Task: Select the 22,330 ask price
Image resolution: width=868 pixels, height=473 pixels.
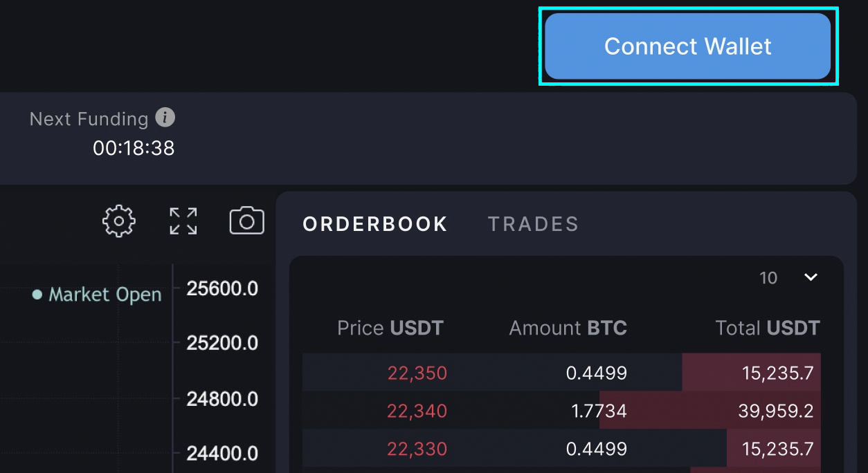Action: click(417, 449)
